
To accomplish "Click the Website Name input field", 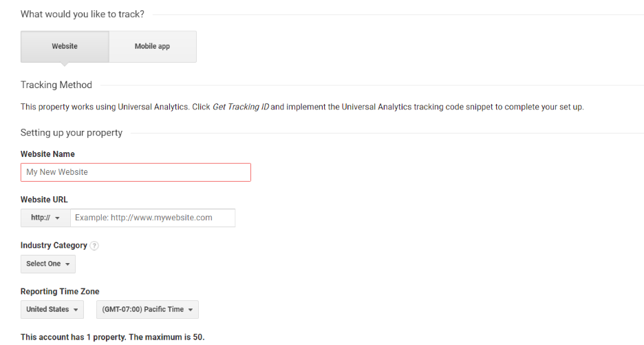I will (x=136, y=172).
